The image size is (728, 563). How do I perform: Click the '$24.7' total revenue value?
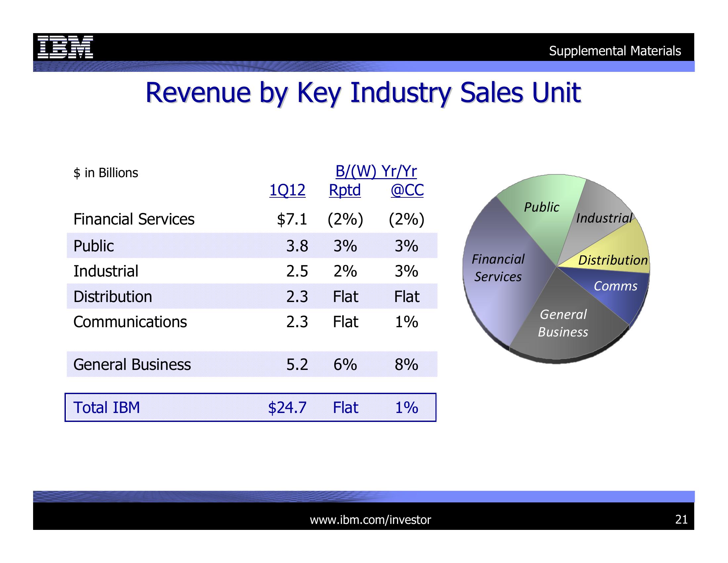pyautogui.click(x=287, y=407)
